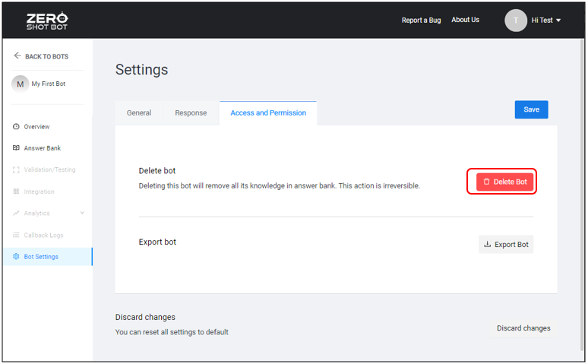This screenshot has height=364, width=588.
Task: Open Overview via its sidebar icon
Action: 16,126
